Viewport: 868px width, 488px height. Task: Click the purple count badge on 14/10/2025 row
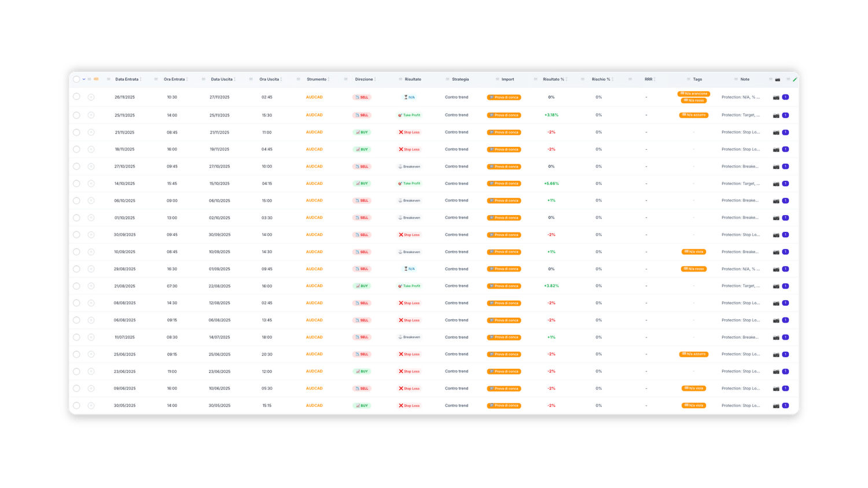click(785, 183)
